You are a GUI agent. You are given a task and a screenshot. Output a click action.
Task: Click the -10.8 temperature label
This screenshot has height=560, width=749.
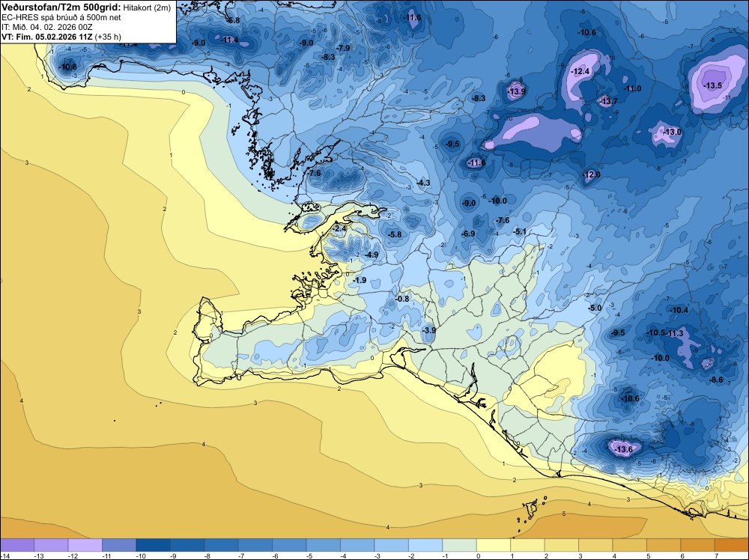click(x=68, y=67)
